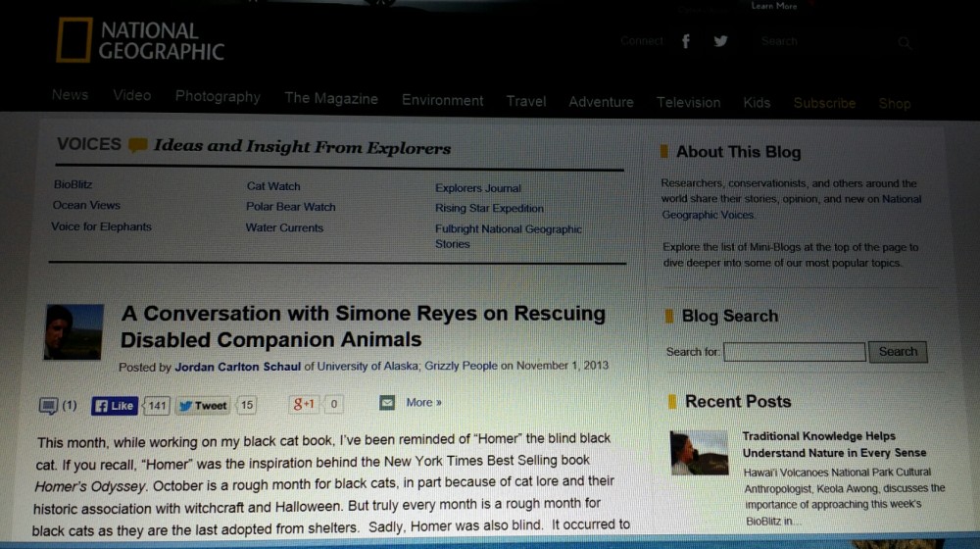Open the National Geographic logo home link
The image size is (980, 549).
(140, 40)
